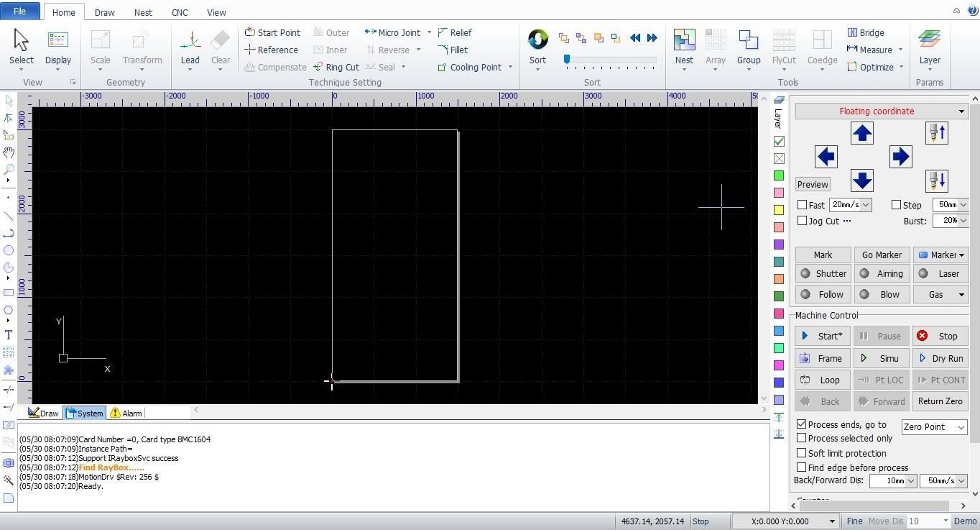Click the Stop button
Screen dimensions: 980x530
940,336
